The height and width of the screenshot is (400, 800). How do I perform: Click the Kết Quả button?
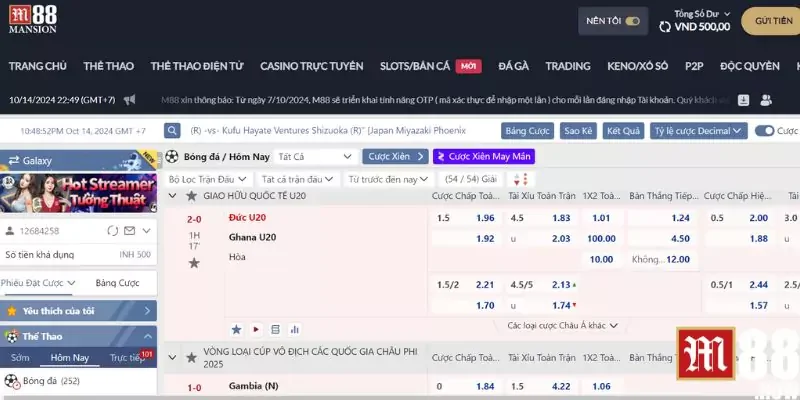[x=623, y=131]
